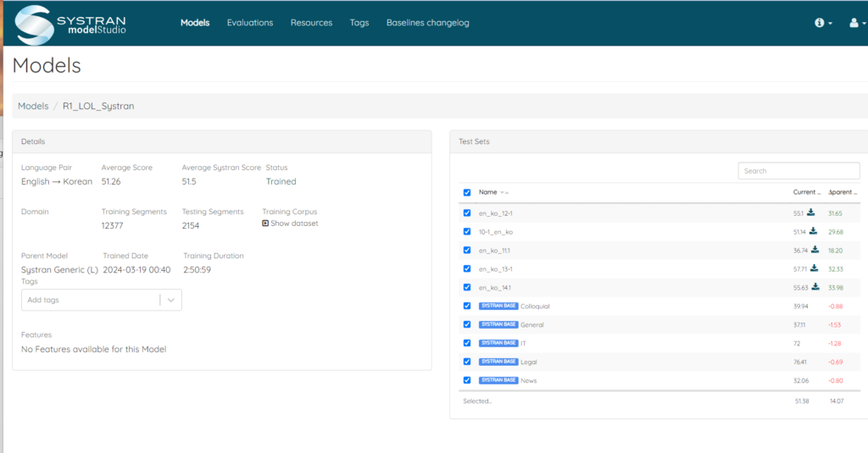Download the en_ko_14.1 test set results
The height and width of the screenshot is (453, 868).
[815, 287]
